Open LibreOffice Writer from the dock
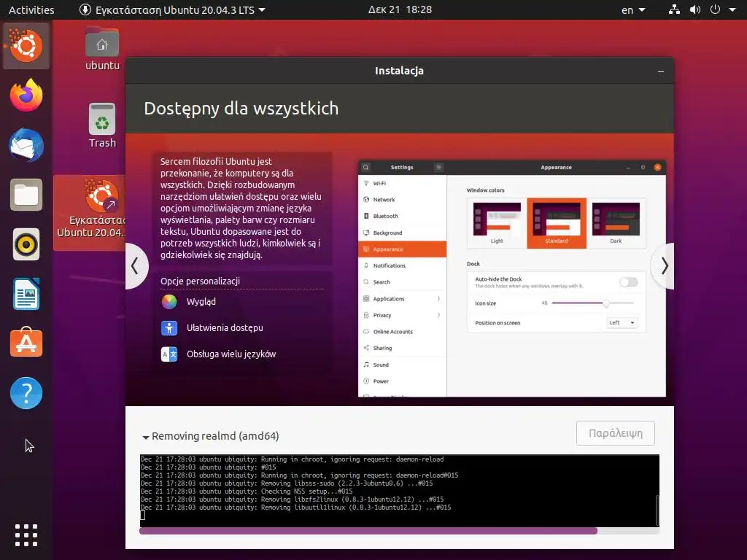The height and width of the screenshot is (560, 747). click(26, 295)
